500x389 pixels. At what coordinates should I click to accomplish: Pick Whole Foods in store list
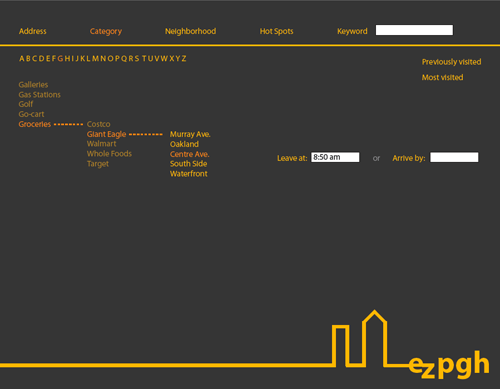109,154
